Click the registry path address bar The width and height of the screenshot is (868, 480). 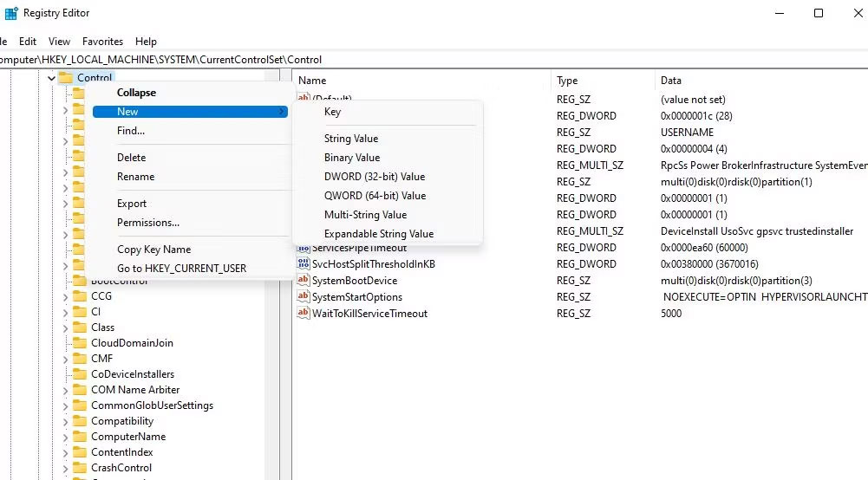(434, 60)
